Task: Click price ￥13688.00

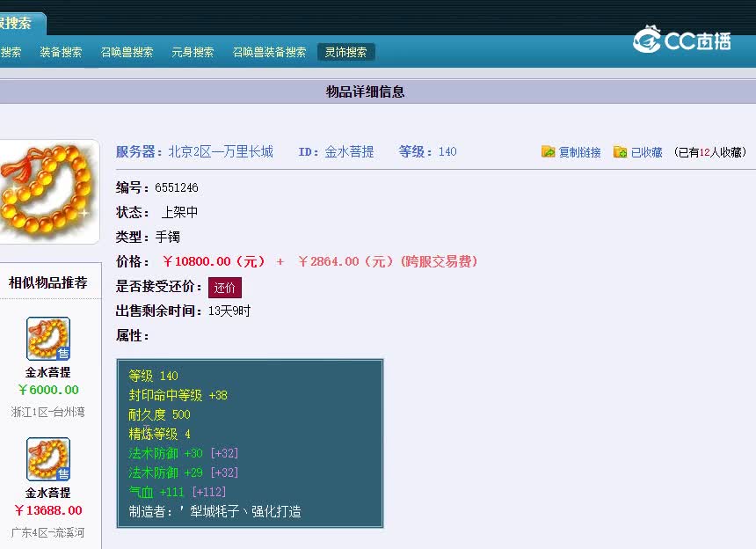Action: click(x=48, y=510)
